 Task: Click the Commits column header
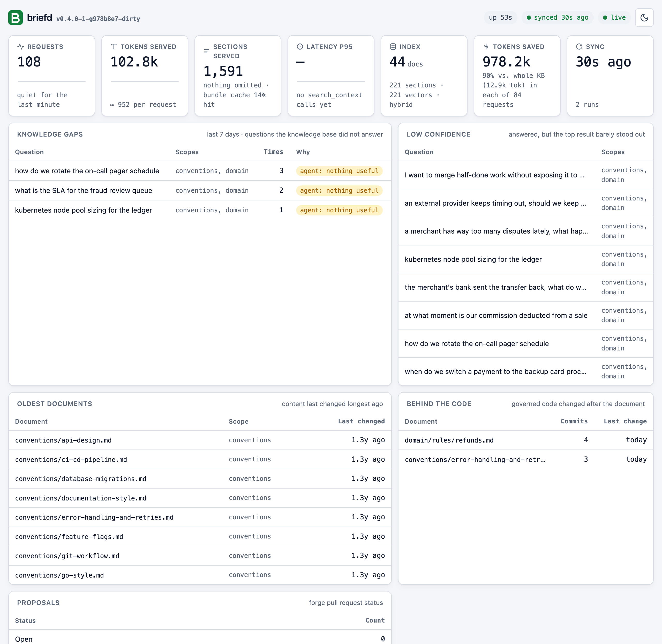[574, 421]
